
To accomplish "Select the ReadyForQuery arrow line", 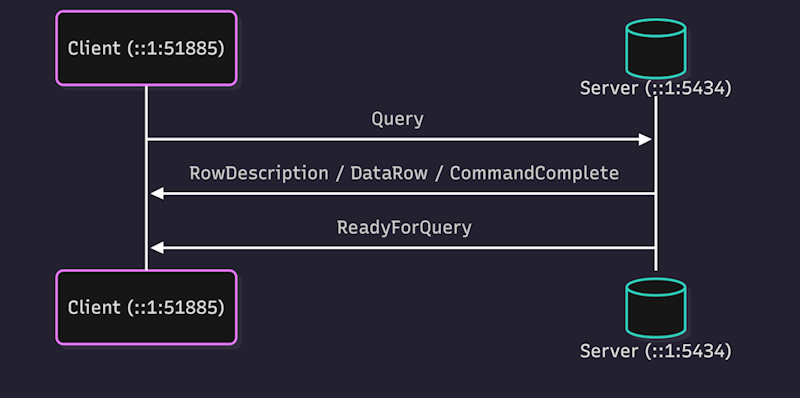I will pos(403,248).
